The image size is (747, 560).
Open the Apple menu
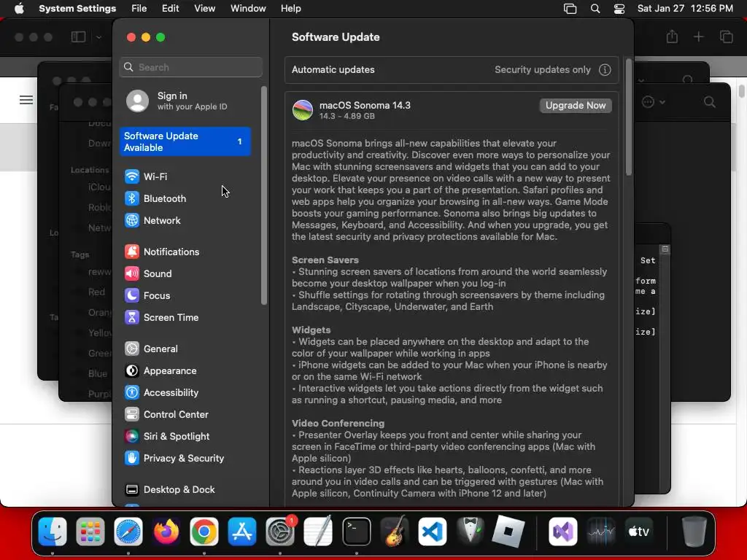click(19, 9)
